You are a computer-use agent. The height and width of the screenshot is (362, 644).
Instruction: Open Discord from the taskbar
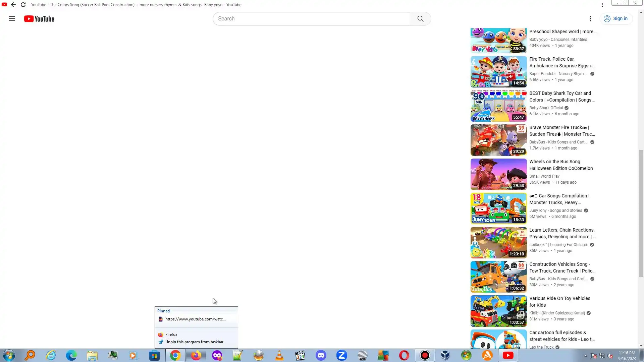[321, 355]
